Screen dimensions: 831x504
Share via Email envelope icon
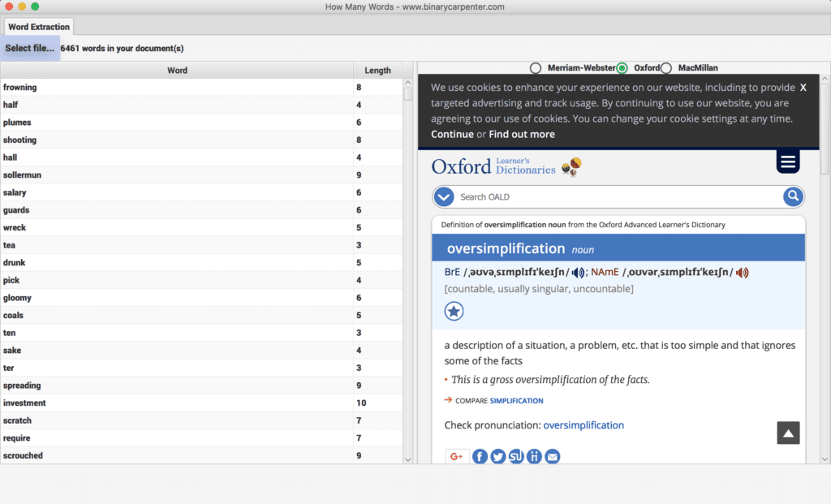click(552, 456)
